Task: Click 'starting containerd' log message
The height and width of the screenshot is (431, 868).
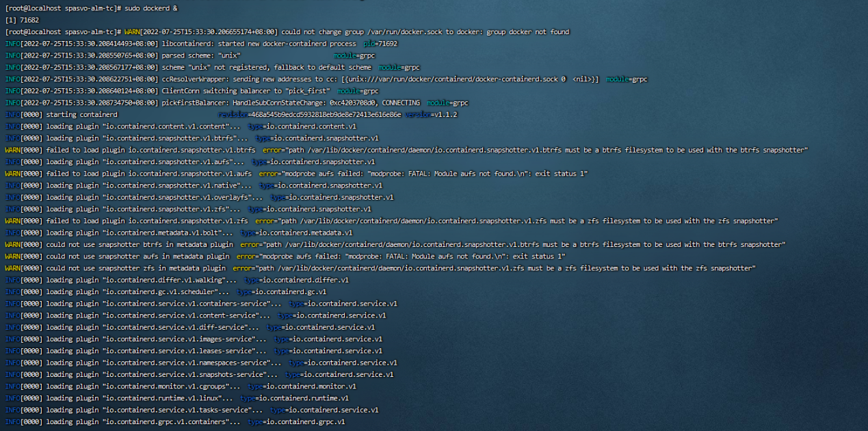Action: (x=81, y=115)
